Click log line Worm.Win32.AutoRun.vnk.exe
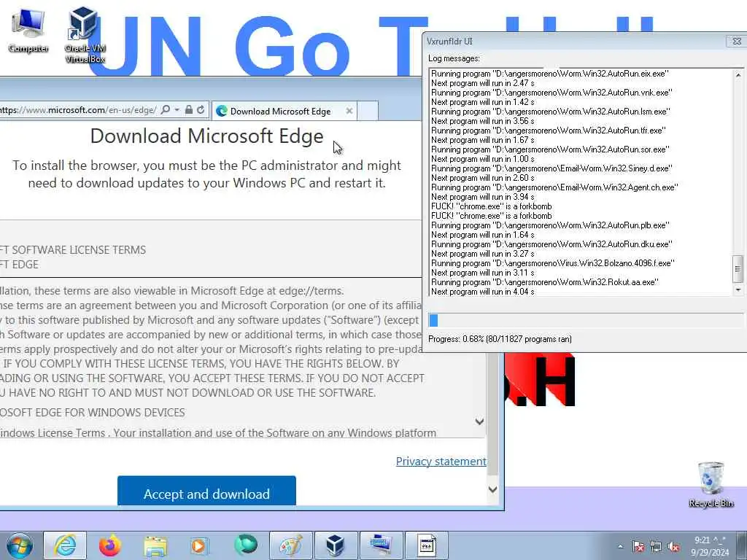747x560 pixels. pos(551,93)
